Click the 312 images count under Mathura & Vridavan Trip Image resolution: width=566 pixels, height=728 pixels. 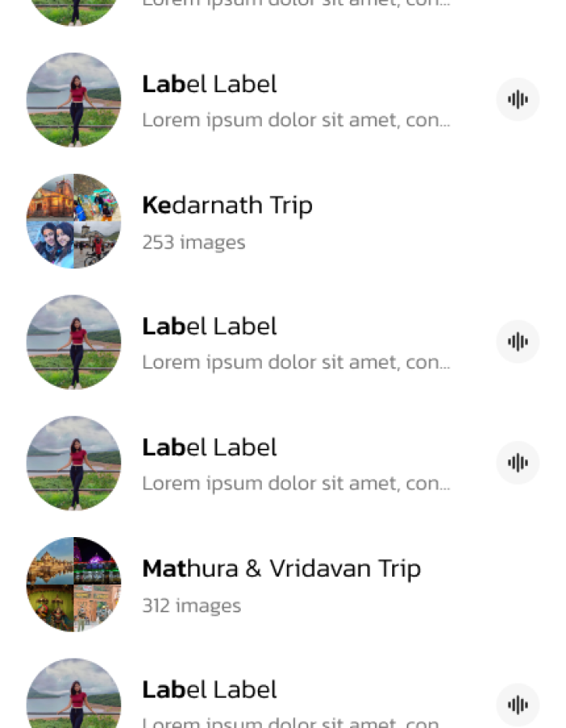[x=192, y=605]
